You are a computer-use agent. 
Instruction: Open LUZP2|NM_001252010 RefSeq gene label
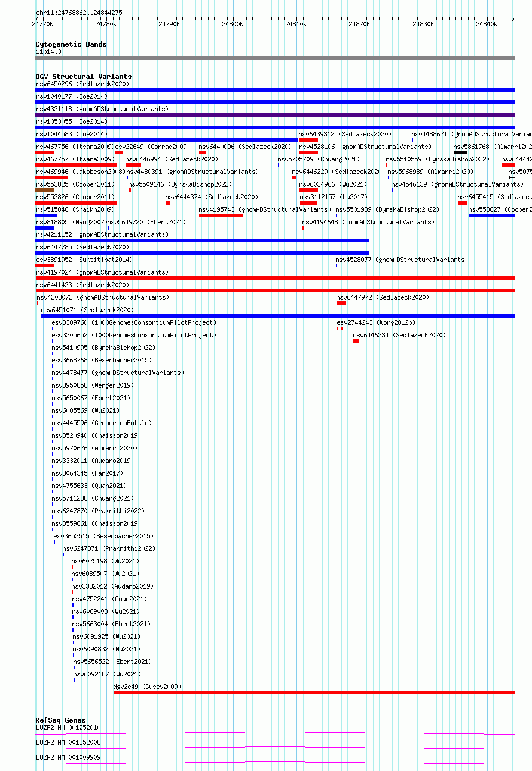68,727
